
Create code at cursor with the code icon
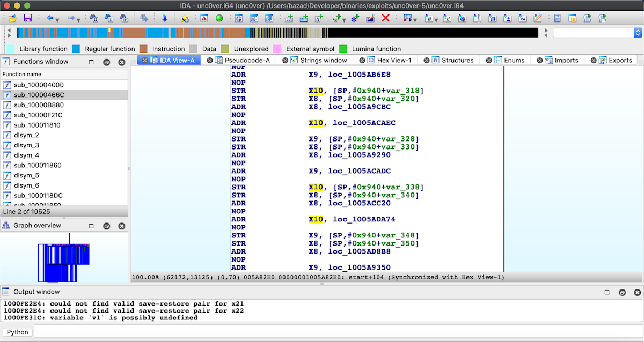(x=288, y=17)
